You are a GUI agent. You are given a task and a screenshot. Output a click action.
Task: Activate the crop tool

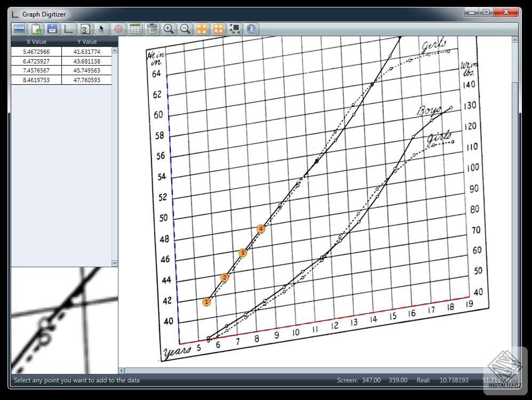pos(84,29)
